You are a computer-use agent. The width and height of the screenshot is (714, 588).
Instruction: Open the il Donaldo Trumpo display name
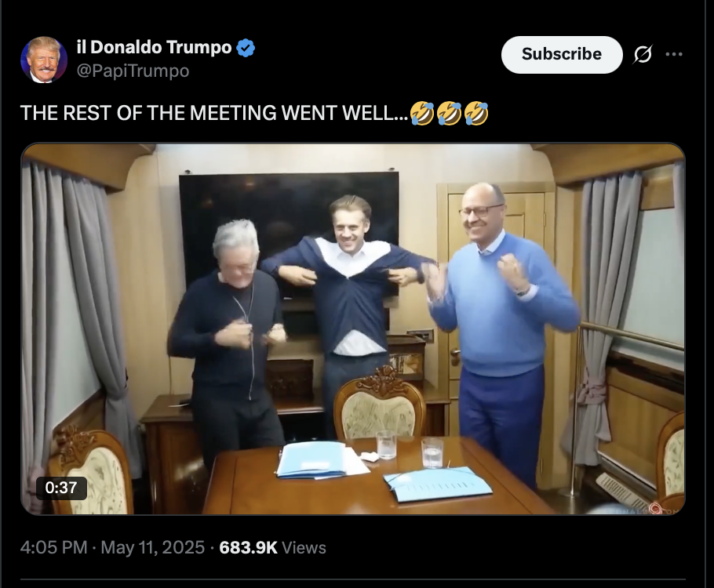[x=155, y=47]
